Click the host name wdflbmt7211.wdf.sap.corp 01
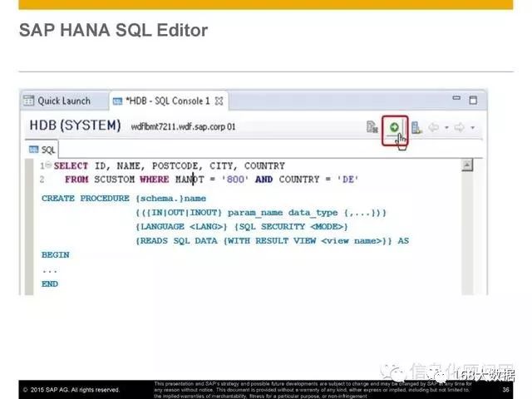532x399 pixels. (x=183, y=127)
